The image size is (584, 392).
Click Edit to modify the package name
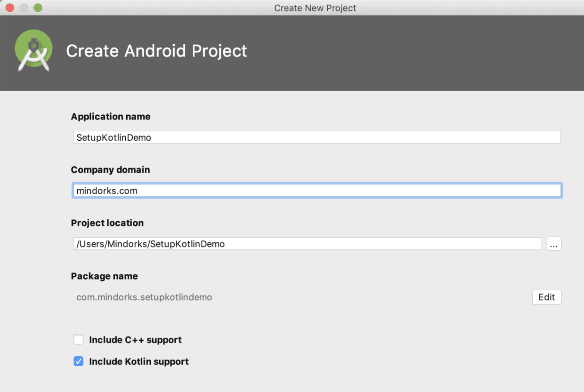tap(546, 297)
